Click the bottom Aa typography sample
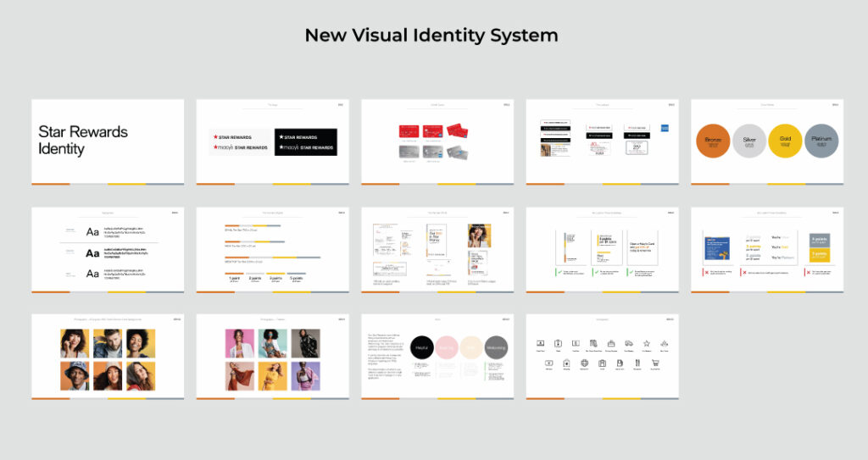868x460 pixels. point(92,274)
